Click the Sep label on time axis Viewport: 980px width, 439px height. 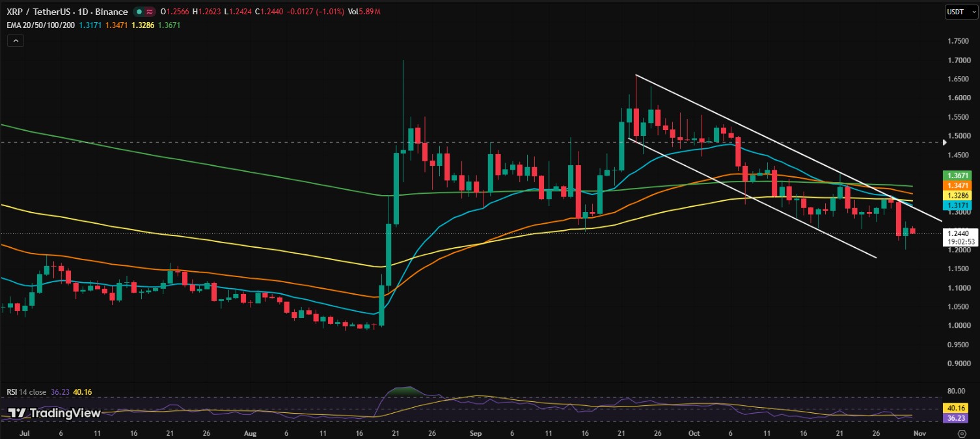475,432
